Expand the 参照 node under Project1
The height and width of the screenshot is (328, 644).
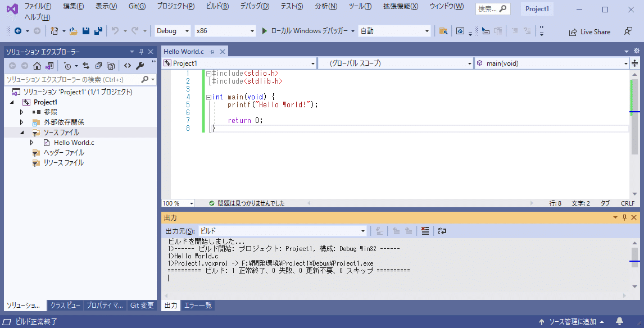[x=22, y=112]
